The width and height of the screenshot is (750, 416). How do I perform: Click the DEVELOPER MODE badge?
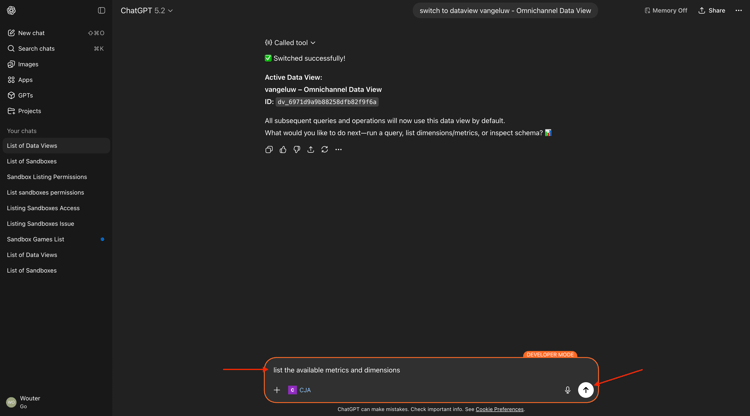point(550,355)
